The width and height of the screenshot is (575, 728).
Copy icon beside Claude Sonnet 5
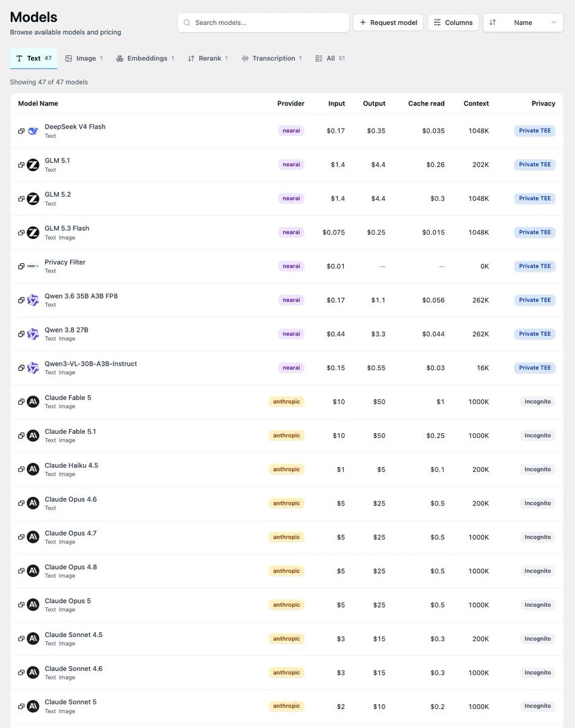coord(21,706)
